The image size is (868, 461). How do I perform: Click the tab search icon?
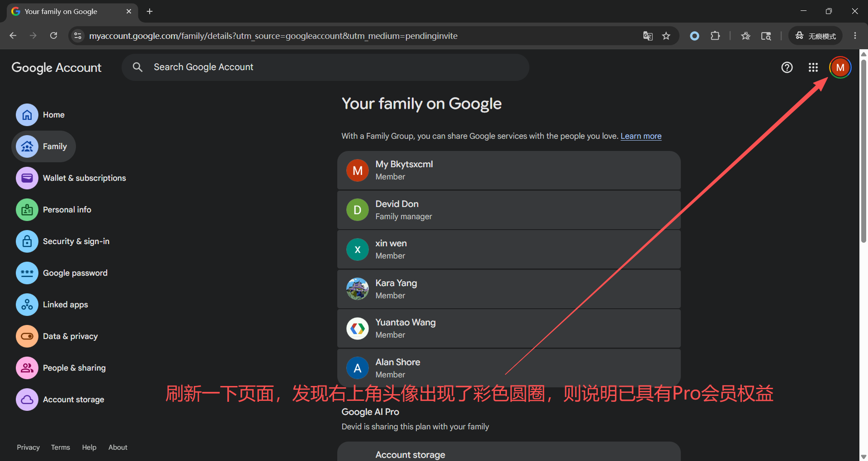coord(766,36)
